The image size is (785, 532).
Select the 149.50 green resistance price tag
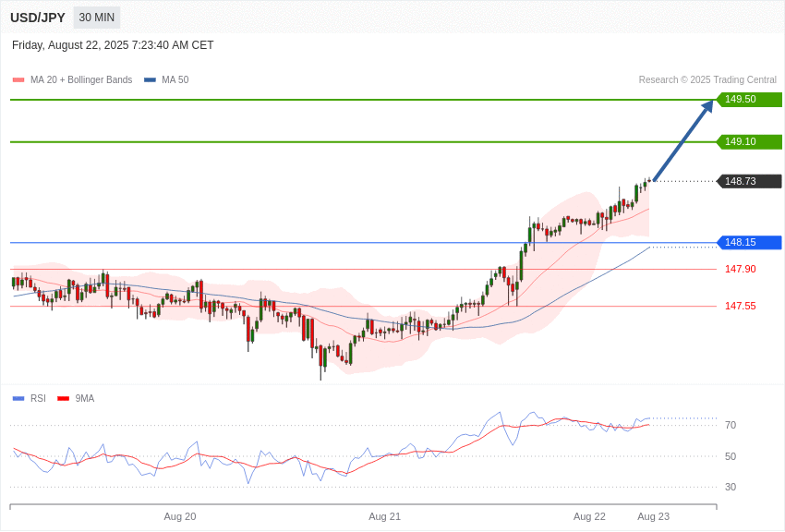tap(749, 100)
